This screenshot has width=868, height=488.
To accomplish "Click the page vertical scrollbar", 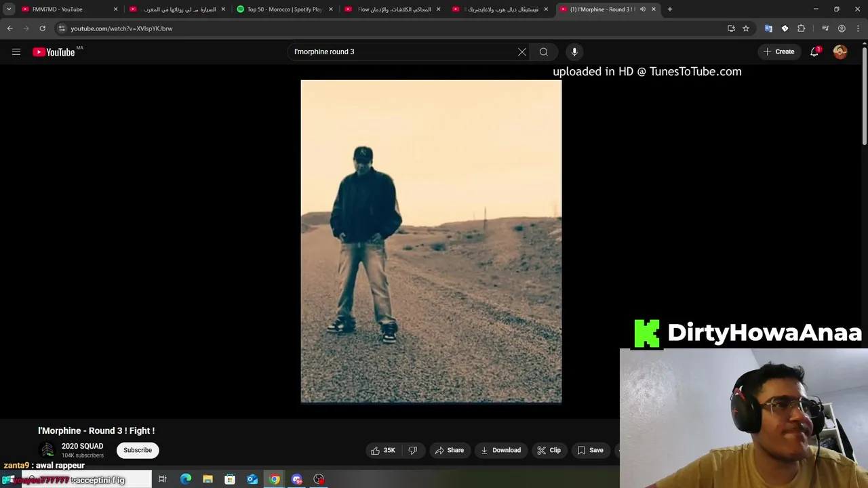I will (x=865, y=95).
